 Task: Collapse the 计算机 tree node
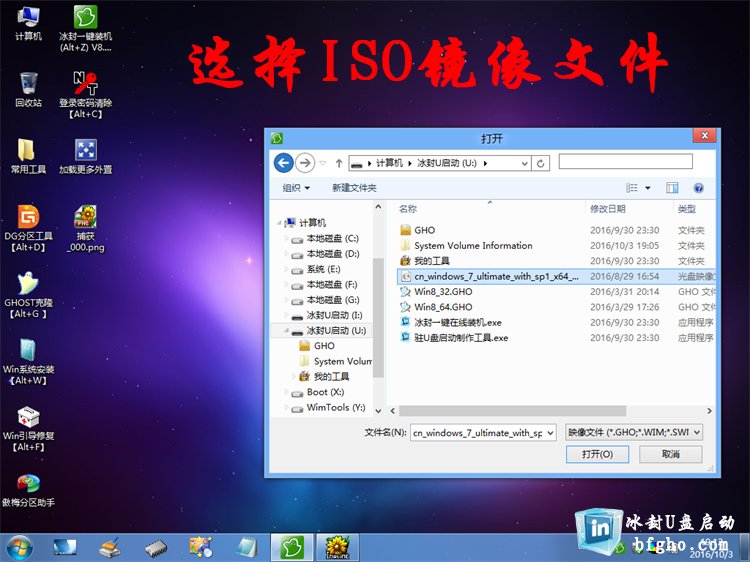pos(278,223)
